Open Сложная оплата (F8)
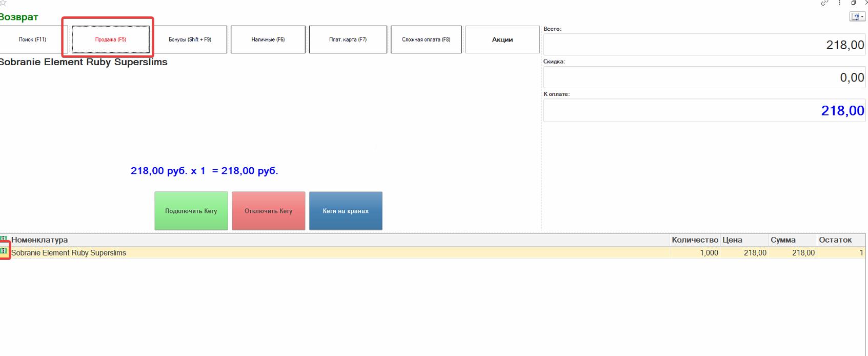Image resolution: width=868 pixels, height=356 pixels. (x=426, y=39)
